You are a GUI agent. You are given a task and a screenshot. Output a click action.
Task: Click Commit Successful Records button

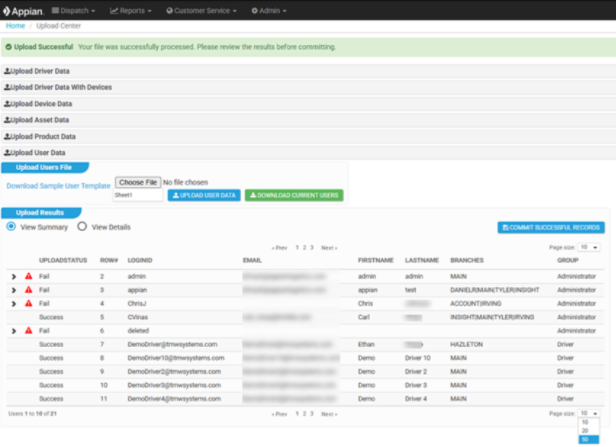point(551,228)
